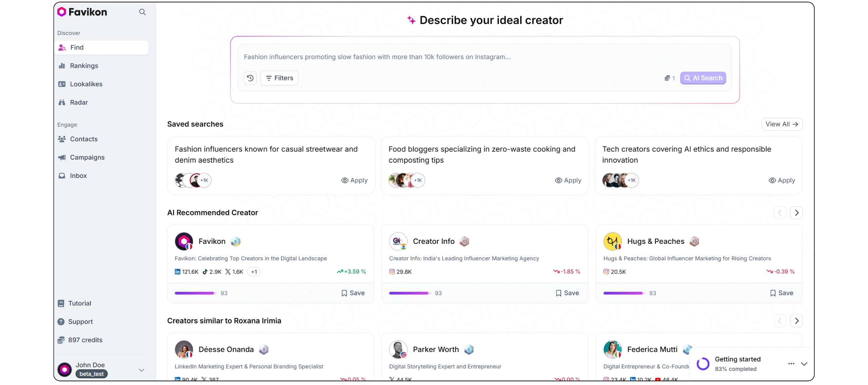Expand the John Doe account menu
The width and height of the screenshot is (868, 385).
pos(141,370)
